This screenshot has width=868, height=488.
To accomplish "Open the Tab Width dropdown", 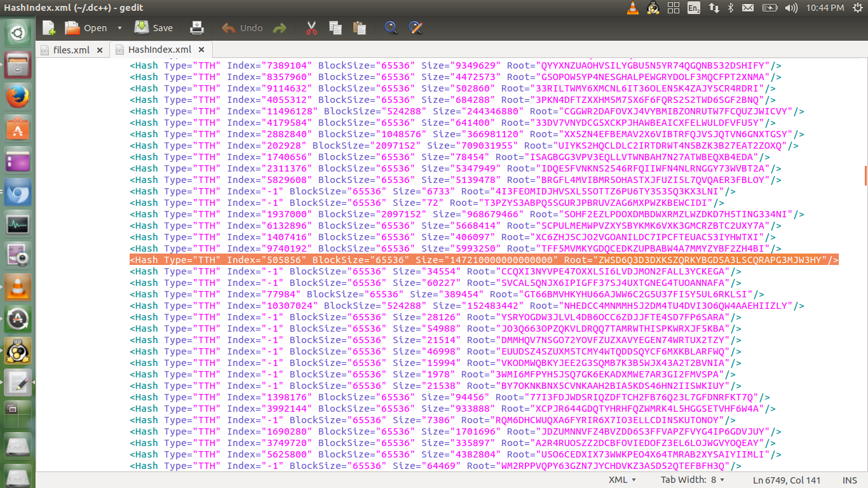I will pos(693,480).
